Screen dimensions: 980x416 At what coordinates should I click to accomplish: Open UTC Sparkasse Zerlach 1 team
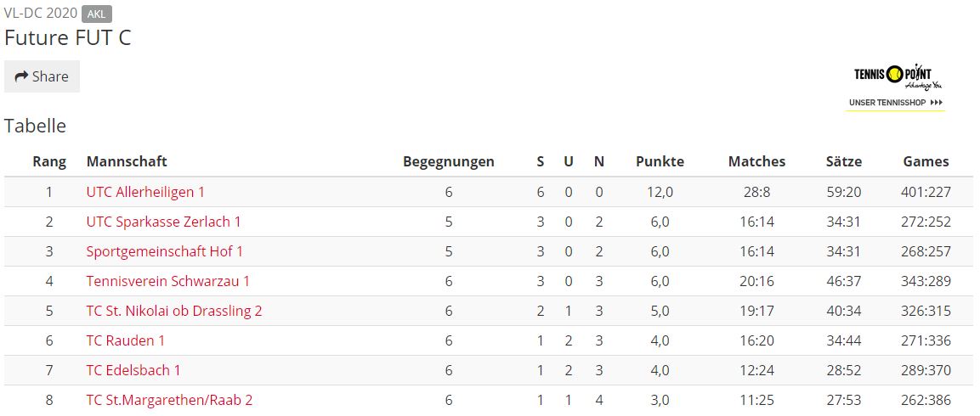tap(164, 222)
